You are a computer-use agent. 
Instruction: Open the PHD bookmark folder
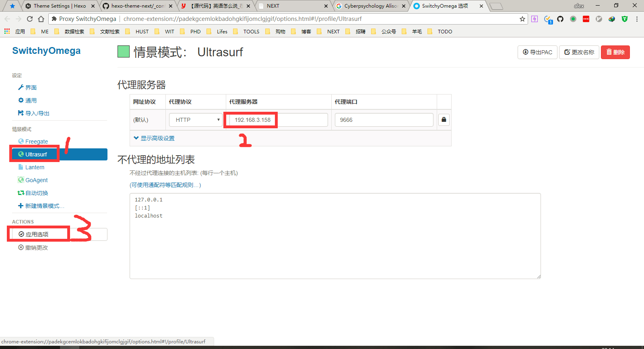190,31
